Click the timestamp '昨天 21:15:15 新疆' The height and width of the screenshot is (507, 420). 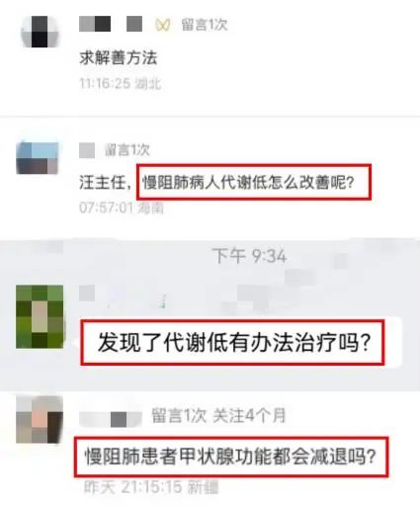click(151, 487)
